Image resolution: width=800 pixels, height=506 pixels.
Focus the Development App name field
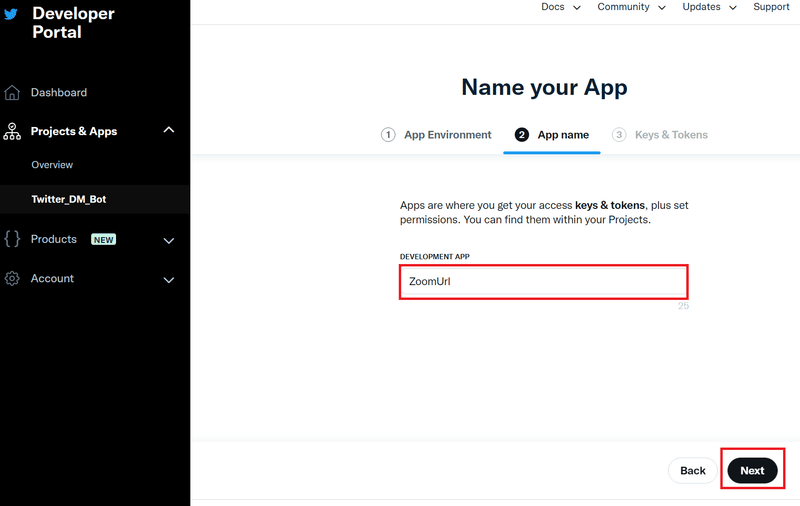(x=544, y=282)
